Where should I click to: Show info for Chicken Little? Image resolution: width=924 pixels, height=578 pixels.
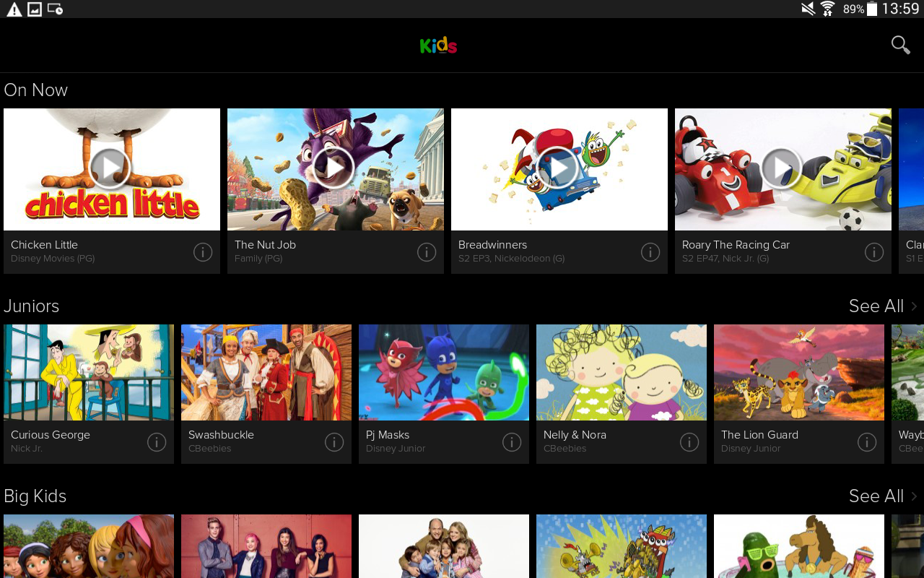coord(203,252)
